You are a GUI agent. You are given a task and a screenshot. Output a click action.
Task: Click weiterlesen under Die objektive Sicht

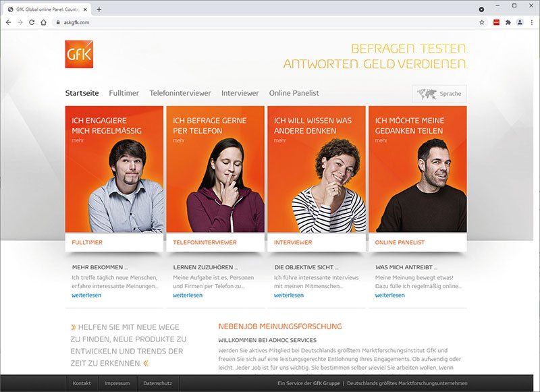(x=289, y=295)
